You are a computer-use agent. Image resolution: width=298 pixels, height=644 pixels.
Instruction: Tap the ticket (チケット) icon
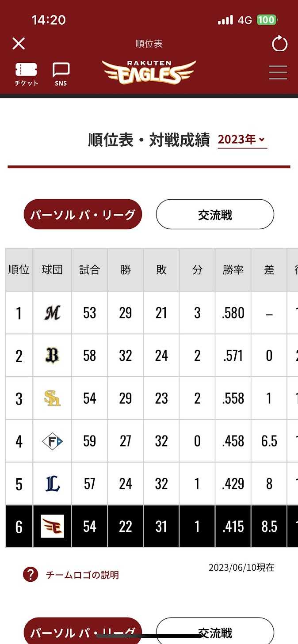(x=27, y=73)
